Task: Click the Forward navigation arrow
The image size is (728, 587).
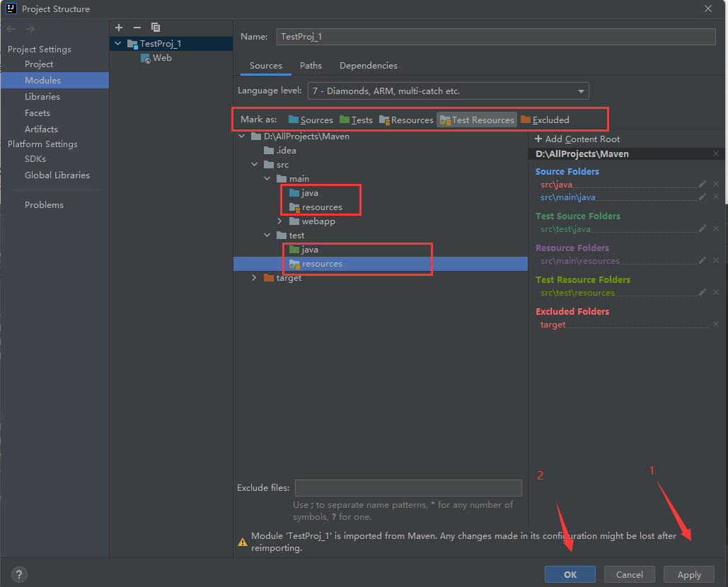Action: 30,29
